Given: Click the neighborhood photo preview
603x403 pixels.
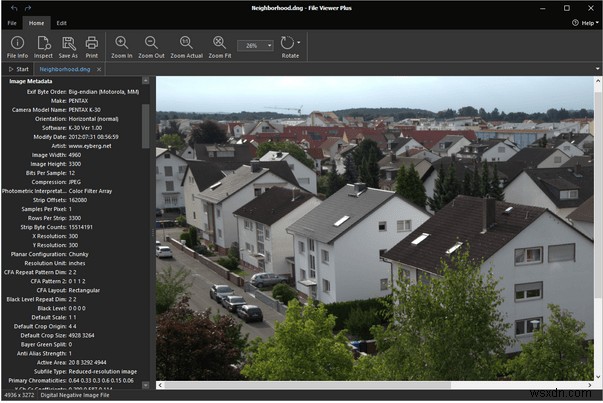Looking at the screenshot, I should 374,228.
